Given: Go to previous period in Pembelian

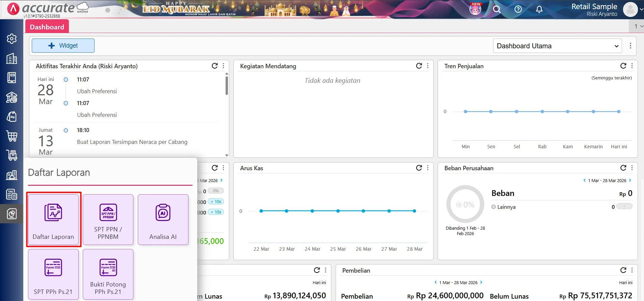Looking at the screenshot, I should [x=436, y=282].
